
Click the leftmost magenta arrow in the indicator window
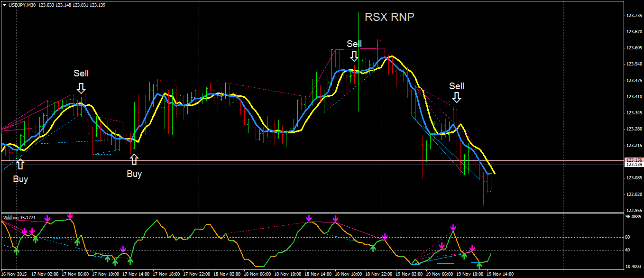point(26,231)
